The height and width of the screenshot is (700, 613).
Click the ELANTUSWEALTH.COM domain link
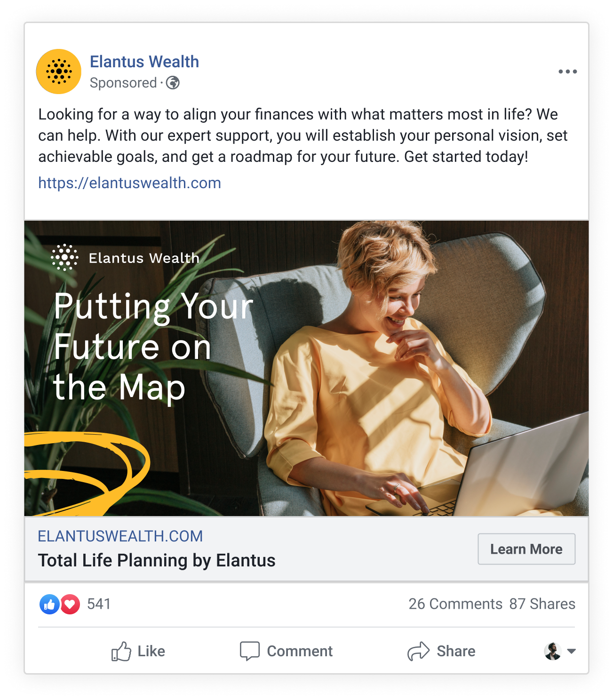(x=120, y=536)
